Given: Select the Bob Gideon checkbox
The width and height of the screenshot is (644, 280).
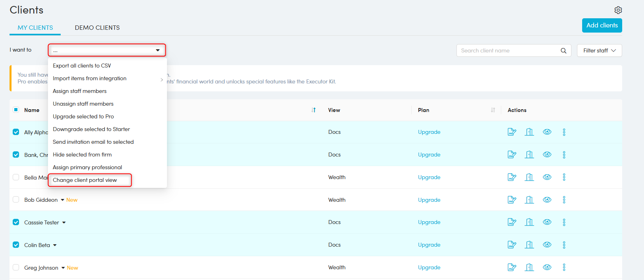Looking at the screenshot, I should [16, 200].
